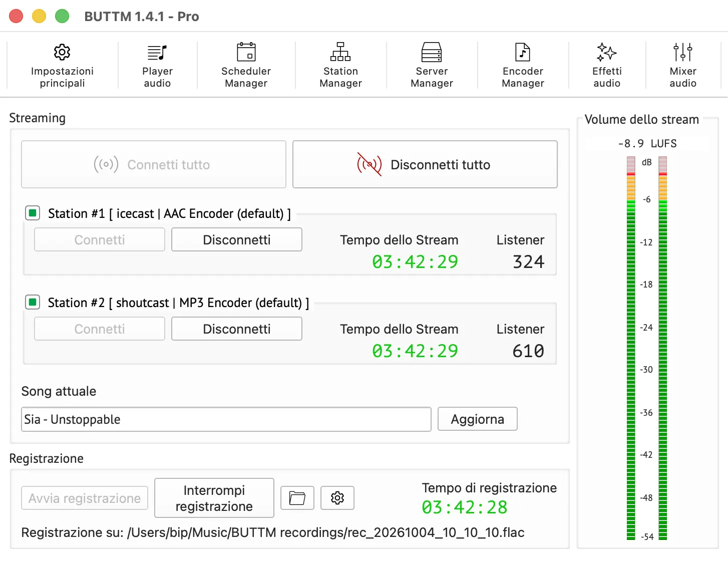
Task: Focus the Song attuale text field
Action: pyautogui.click(x=226, y=419)
